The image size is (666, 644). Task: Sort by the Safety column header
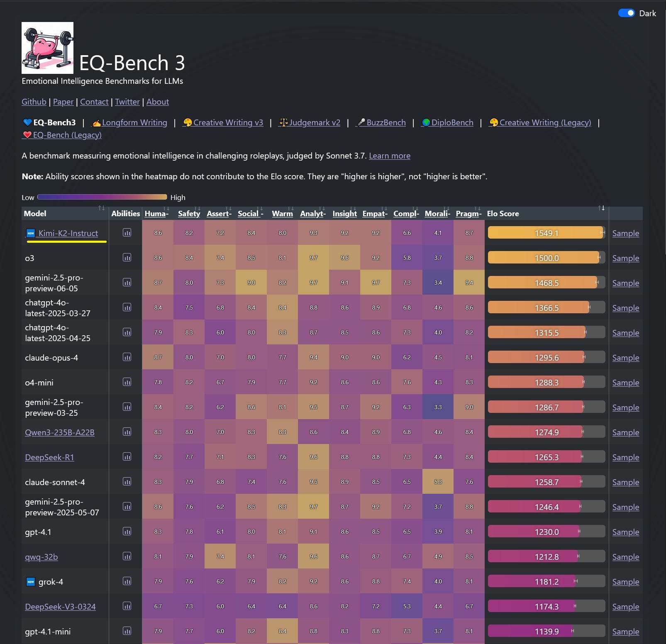(x=189, y=213)
